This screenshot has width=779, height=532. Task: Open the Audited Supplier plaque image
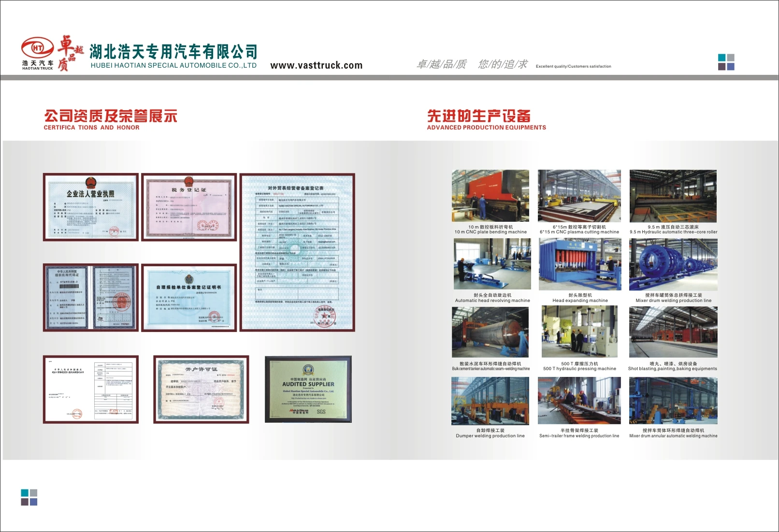tap(308, 389)
